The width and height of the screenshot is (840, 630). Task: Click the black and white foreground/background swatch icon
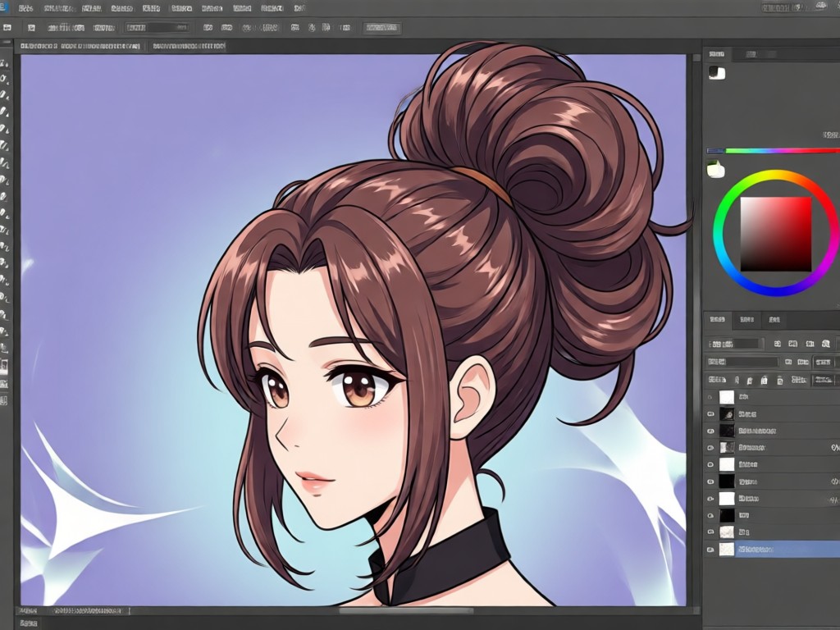(x=717, y=73)
